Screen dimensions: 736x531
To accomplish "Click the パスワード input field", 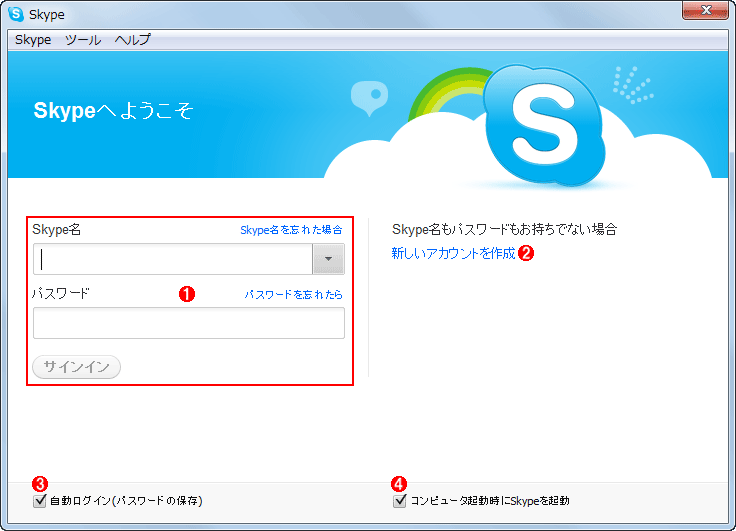I will (189, 323).
